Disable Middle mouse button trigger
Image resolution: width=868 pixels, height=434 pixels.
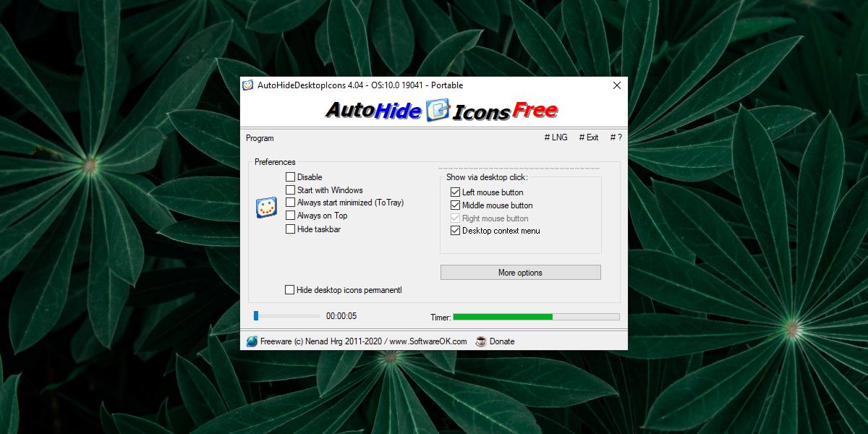point(456,205)
